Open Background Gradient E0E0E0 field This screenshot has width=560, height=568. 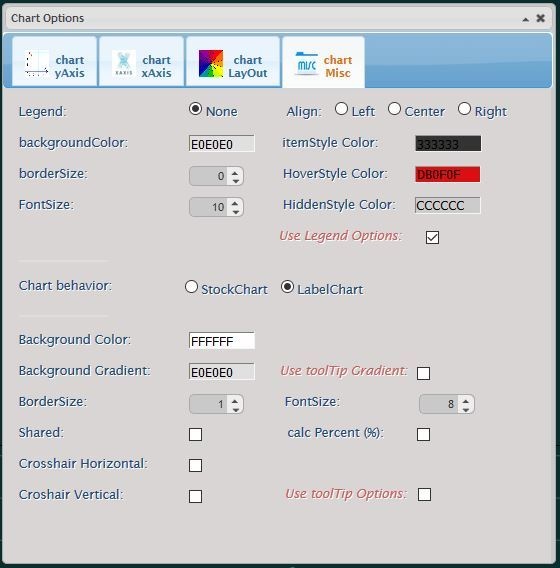click(x=222, y=372)
